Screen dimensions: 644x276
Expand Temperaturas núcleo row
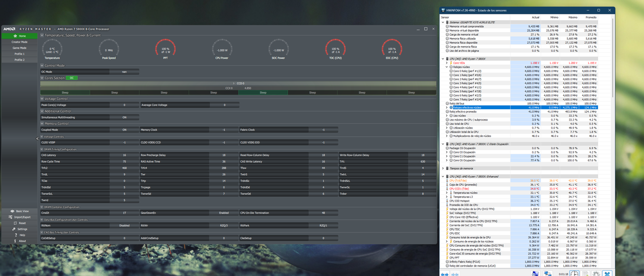(447, 193)
